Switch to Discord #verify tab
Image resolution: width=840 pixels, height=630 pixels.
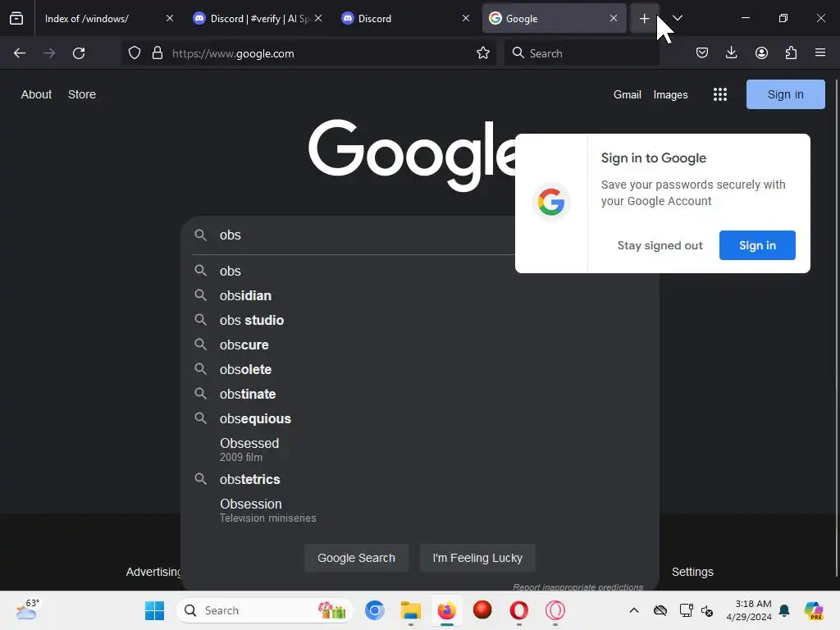pyautogui.click(x=257, y=19)
